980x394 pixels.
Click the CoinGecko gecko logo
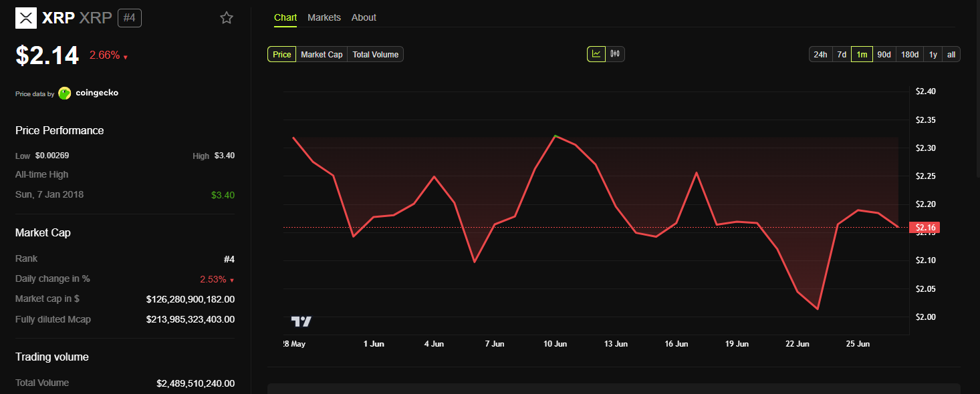pyautogui.click(x=65, y=93)
